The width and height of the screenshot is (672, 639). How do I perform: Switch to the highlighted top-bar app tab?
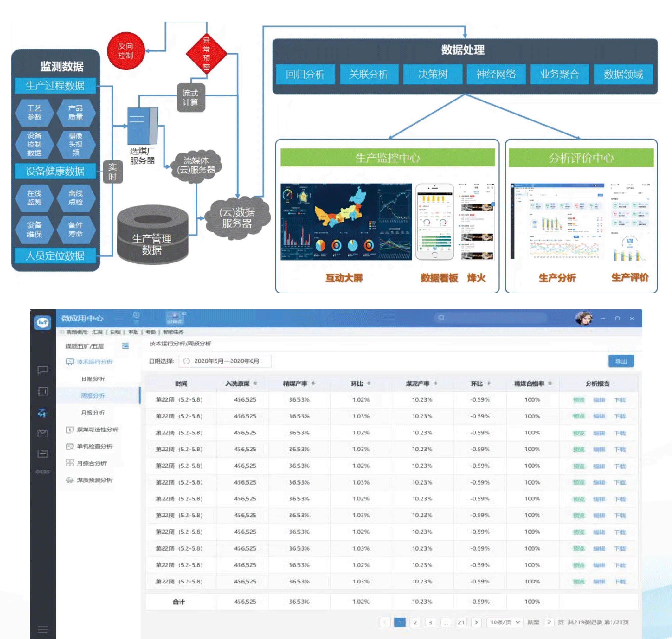click(175, 318)
